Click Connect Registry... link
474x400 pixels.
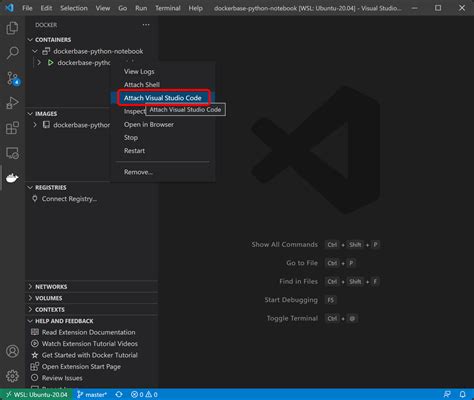(x=69, y=199)
